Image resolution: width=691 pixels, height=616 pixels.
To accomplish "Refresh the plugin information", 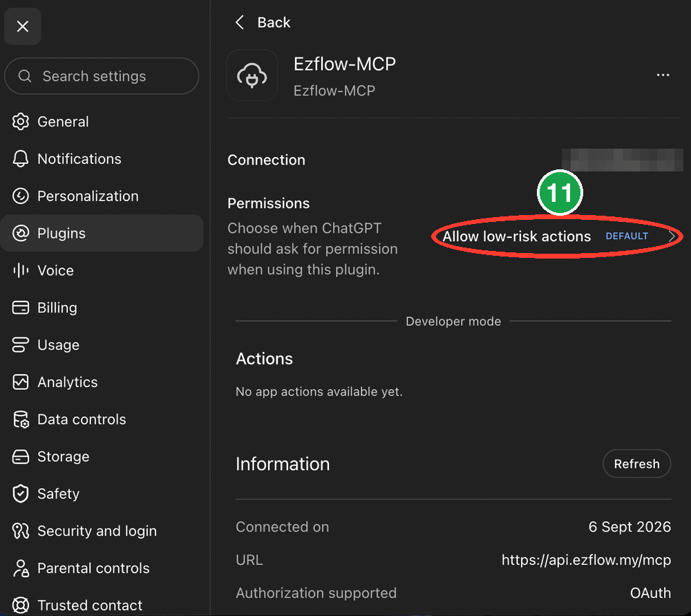I will 637,464.
